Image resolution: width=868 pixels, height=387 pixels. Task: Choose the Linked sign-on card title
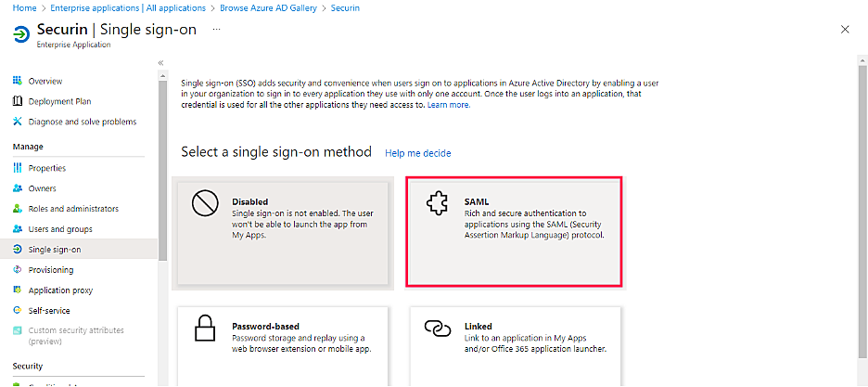(x=478, y=327)
